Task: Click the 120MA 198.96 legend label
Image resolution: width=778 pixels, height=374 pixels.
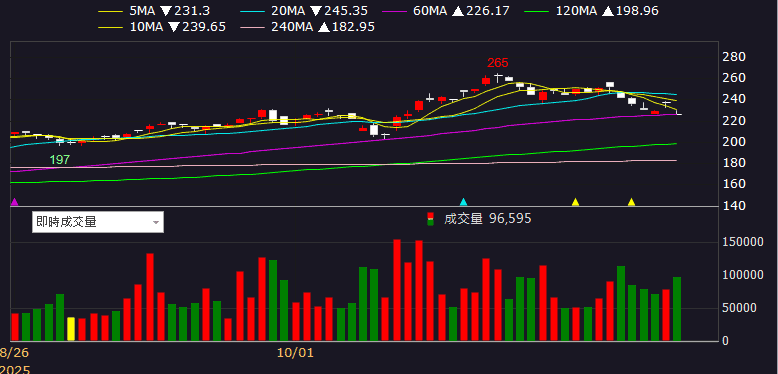Action: [607, 11]
